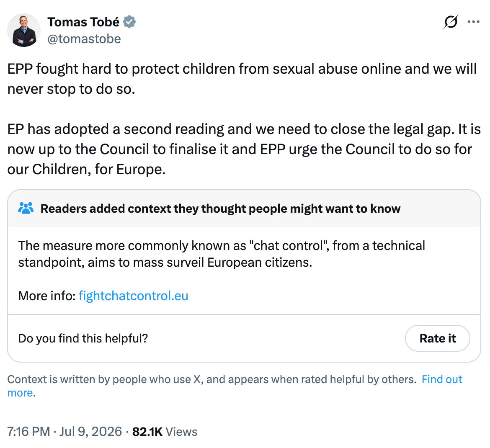
Task: Click the community note body text
Action: click(222, 254)
